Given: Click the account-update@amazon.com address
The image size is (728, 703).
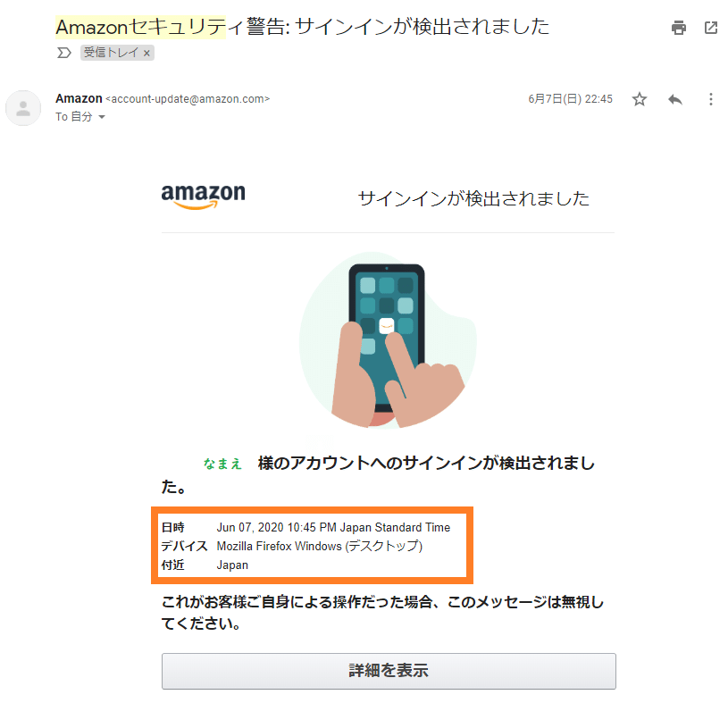Looking at the screenshot, I should coord(188,99).
